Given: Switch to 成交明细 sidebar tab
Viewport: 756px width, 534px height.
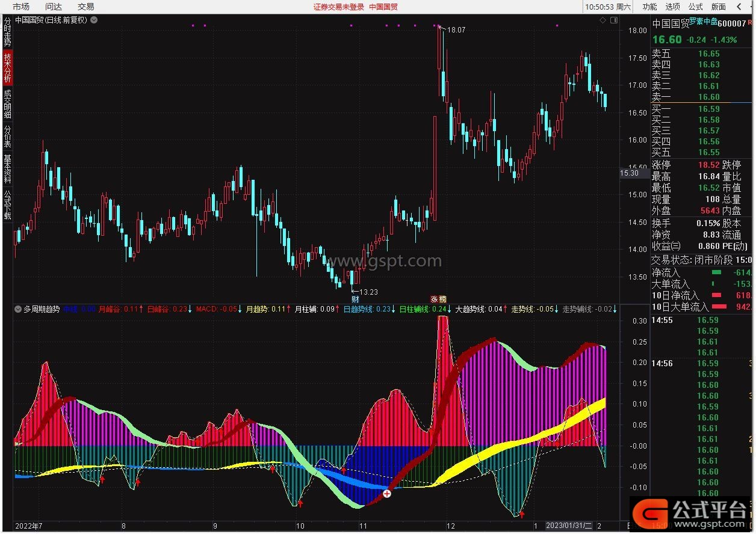Looking at the screenshot, I should [x=7, y=103].
